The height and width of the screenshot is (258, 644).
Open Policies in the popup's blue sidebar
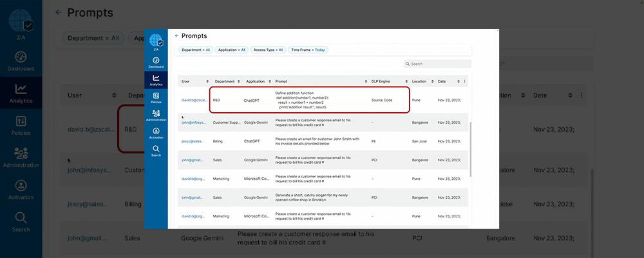click(x=156, y=98)
